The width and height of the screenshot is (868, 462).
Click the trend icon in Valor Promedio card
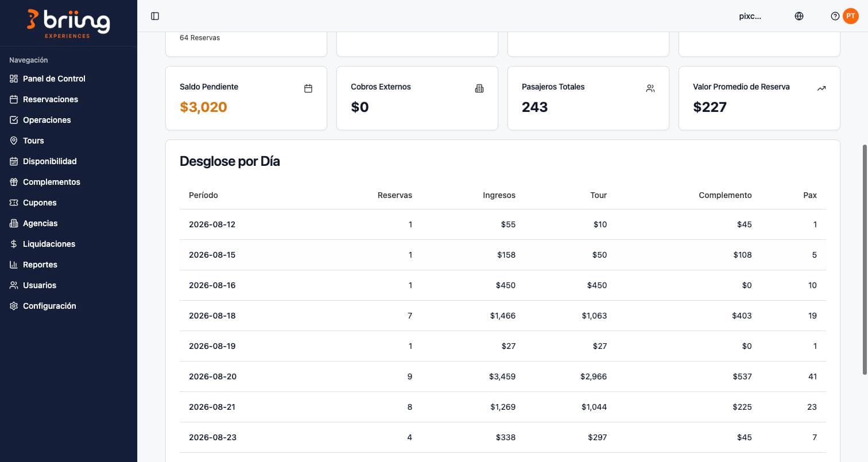821,88
